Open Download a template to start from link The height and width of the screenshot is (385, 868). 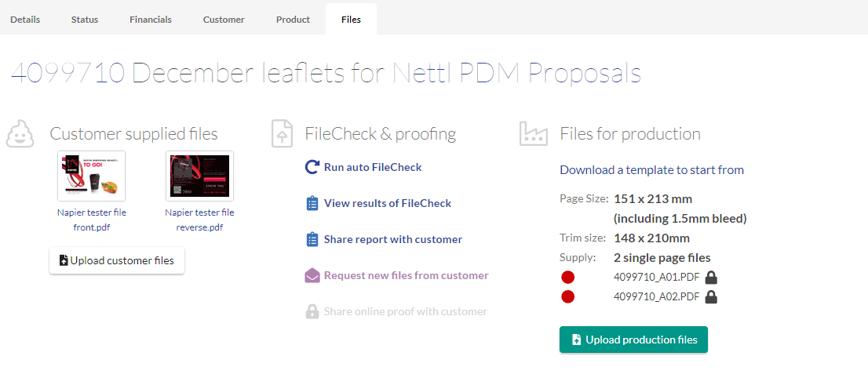[x=651, y=170]
